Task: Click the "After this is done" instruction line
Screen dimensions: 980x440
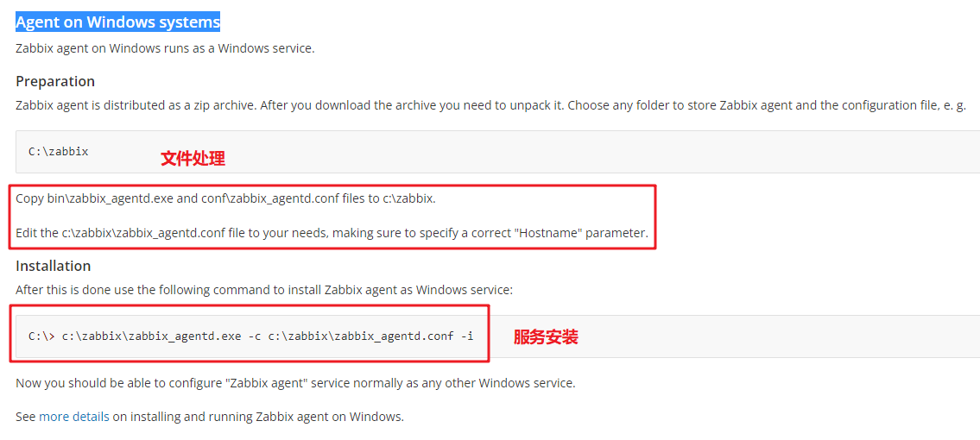Action: [x=264, y=290]
